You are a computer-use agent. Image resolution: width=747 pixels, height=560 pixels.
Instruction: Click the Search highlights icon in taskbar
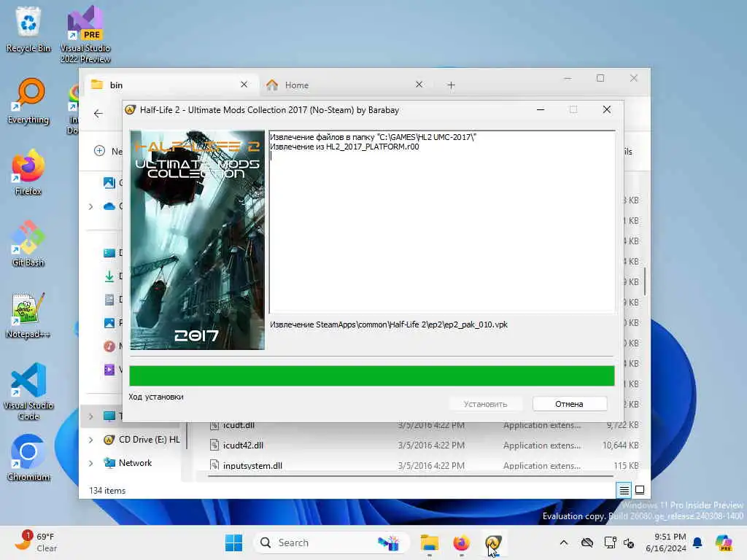tap(388, 542)
